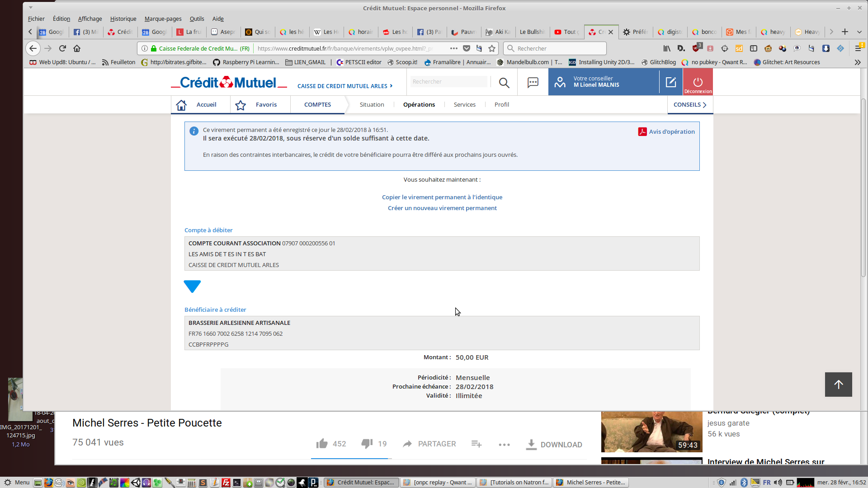Click the red Déconnexion power icon
This screenshot has width=868, height=488.
point(698,82)
